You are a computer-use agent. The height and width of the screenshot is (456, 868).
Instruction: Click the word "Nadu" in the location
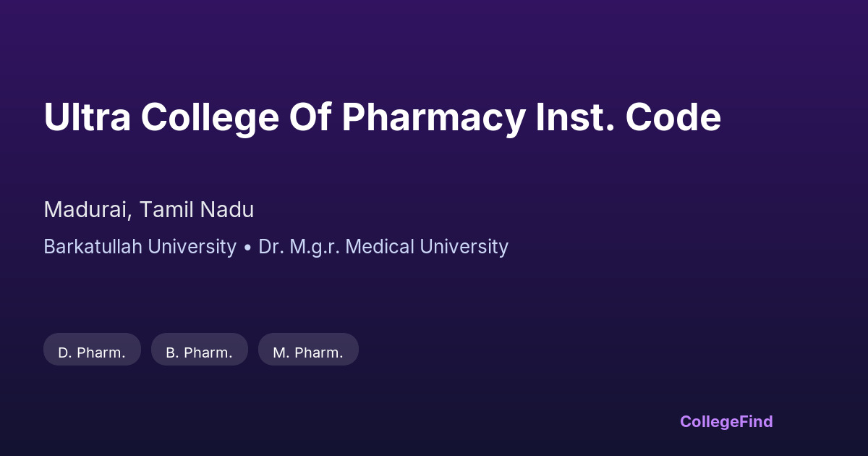227,210
